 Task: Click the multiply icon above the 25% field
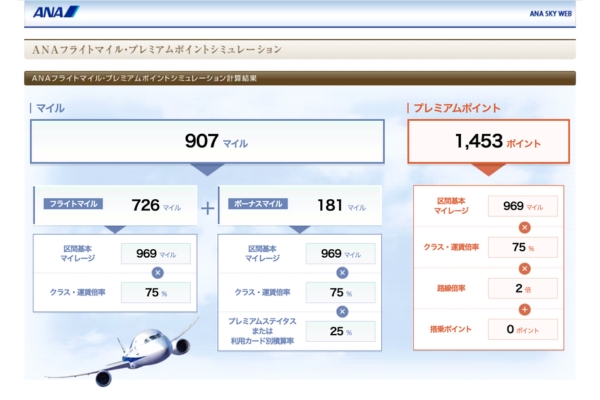[x=342, y=310]
